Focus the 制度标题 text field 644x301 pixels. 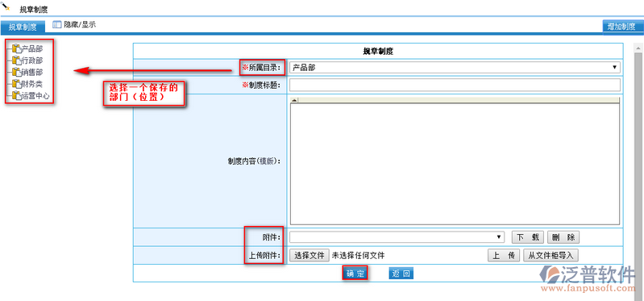pyautogui.click(x=455, y=85)
